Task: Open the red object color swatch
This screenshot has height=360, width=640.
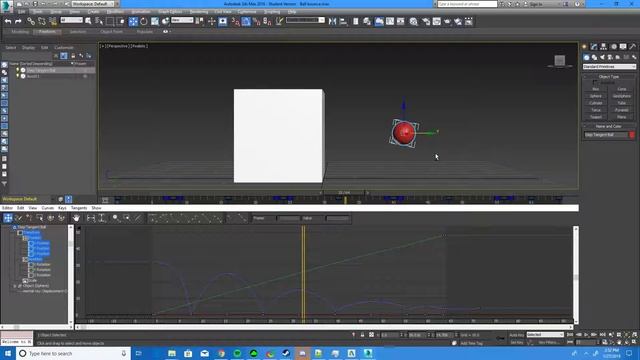Action: tap(632, 135)
